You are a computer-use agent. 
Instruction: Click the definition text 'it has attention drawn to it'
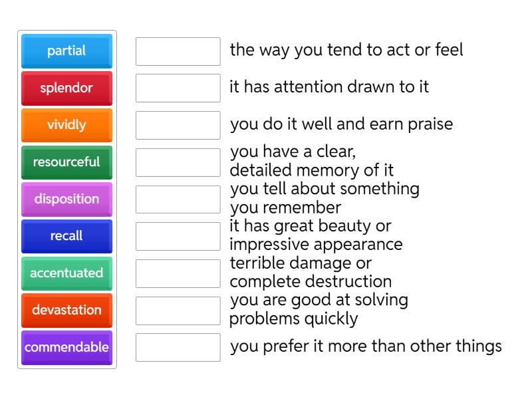(x=329, y=87)
